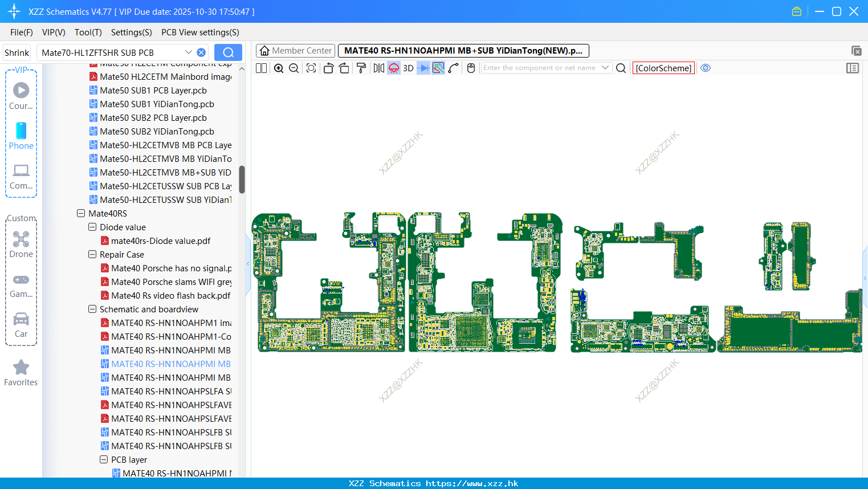Open Mate50-HL2CETUSSW SUB PCB Layer file
The width and height of the screenshot is (868, 489).
tap(161, 186)
